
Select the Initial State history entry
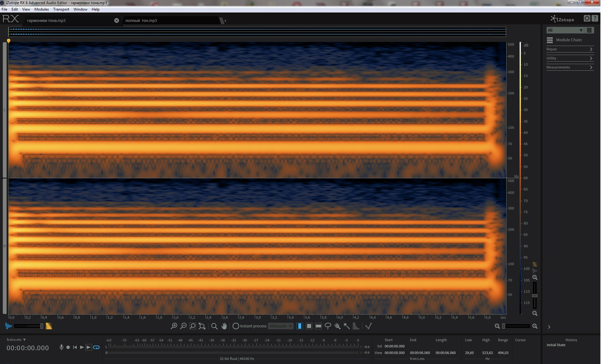556,345
